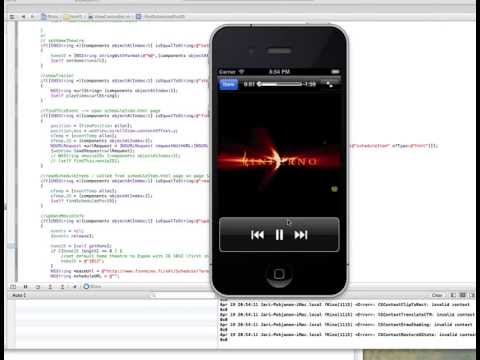Tap the fullscreen scaling icon in the player
The width and height of the screenshot is (480, 360).
330,84
